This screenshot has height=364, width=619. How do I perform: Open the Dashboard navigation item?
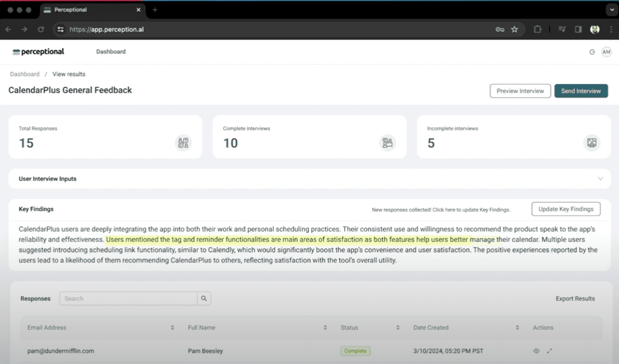pyautogui.click(x=111, y=51)
